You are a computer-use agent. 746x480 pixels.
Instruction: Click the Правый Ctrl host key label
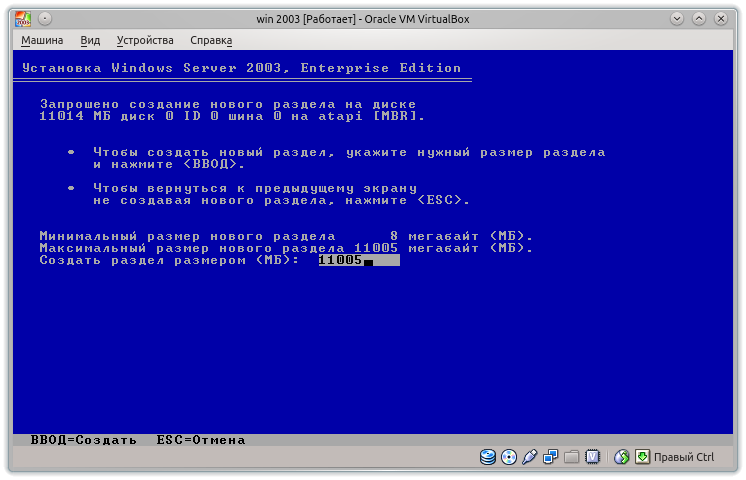point(684,457)
